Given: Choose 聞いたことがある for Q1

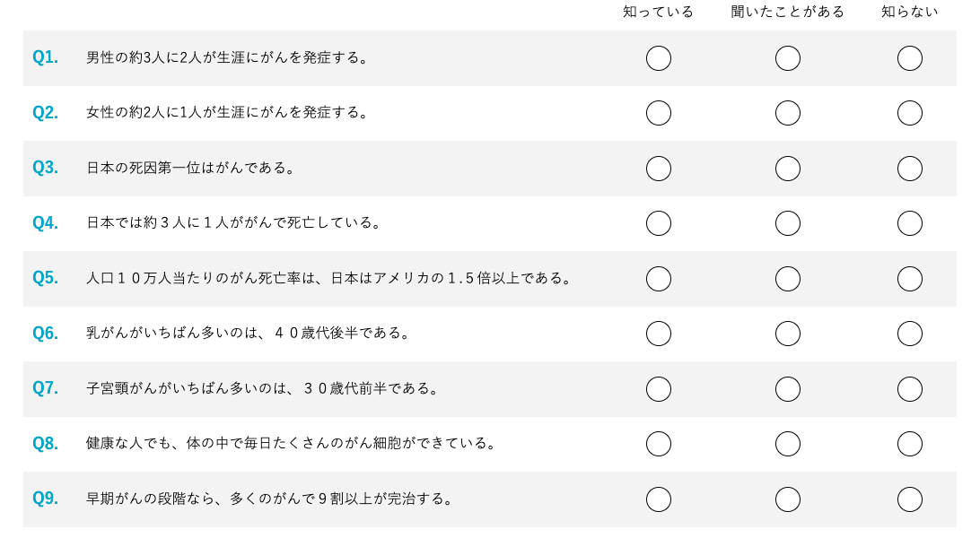Looking at the screenshot, I should point(788,58).
